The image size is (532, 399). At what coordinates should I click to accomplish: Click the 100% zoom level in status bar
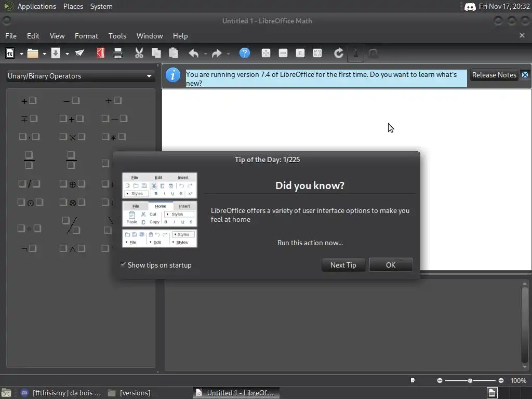pos(518,381)
